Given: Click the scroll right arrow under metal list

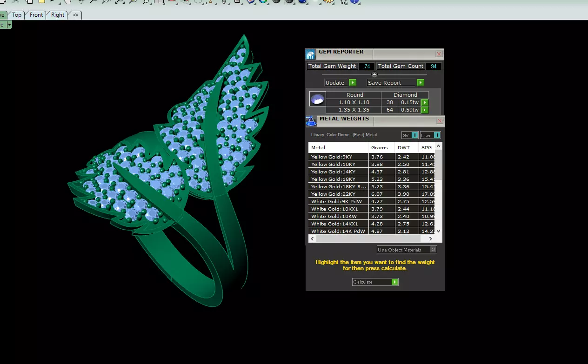Looking at the screenshot, I should tap(431, 238).
